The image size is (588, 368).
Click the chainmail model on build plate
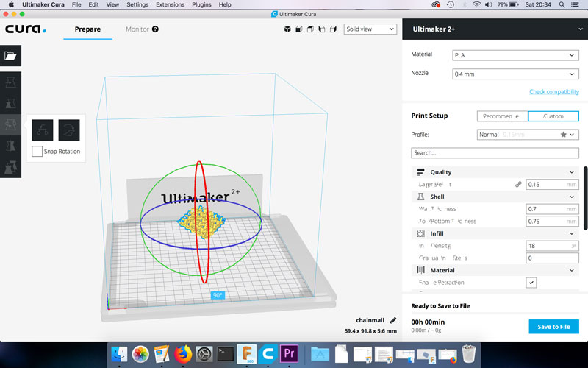coord(201,222)
